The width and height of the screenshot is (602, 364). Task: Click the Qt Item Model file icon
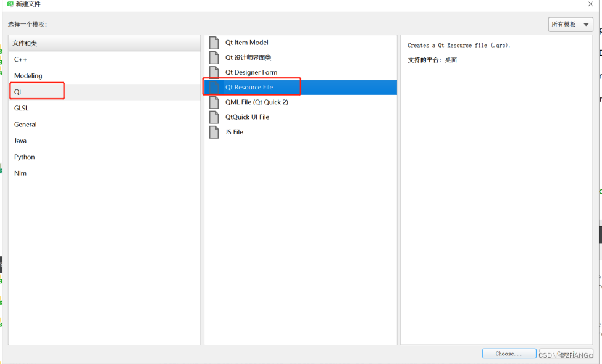214,43
